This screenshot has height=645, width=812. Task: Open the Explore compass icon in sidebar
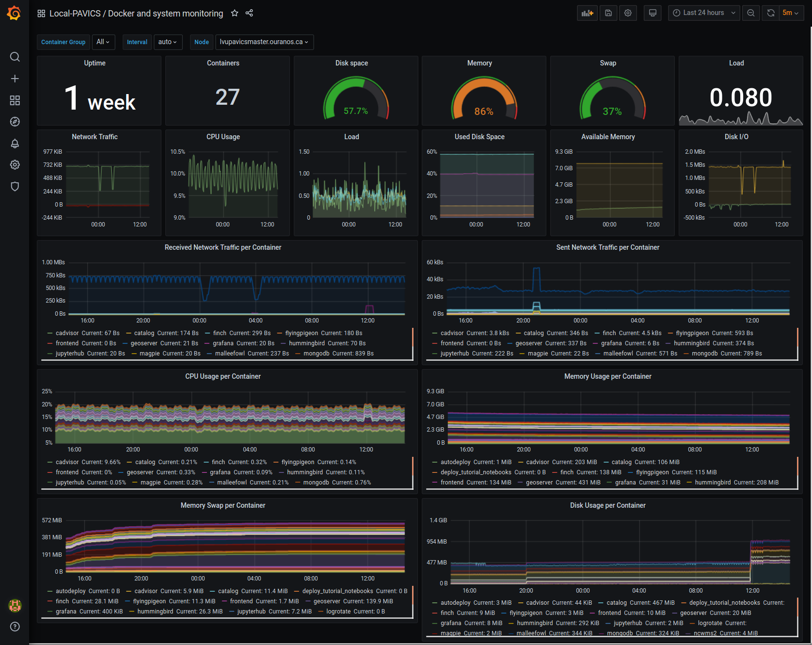[15, 122]
